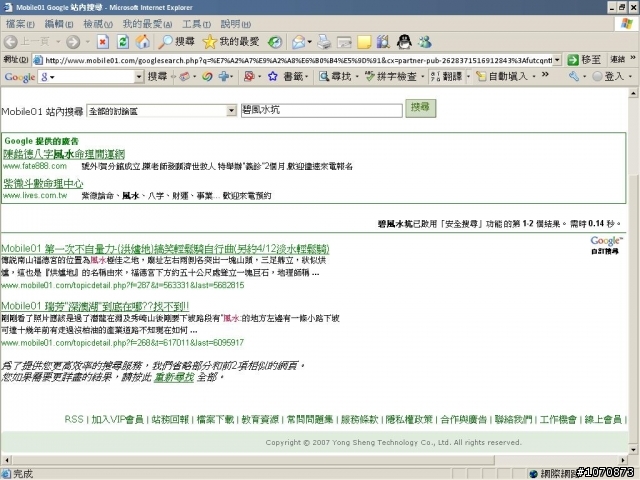Open the yellow Discuss note icon
Screen dimensions: 640x480
point(364,42)
